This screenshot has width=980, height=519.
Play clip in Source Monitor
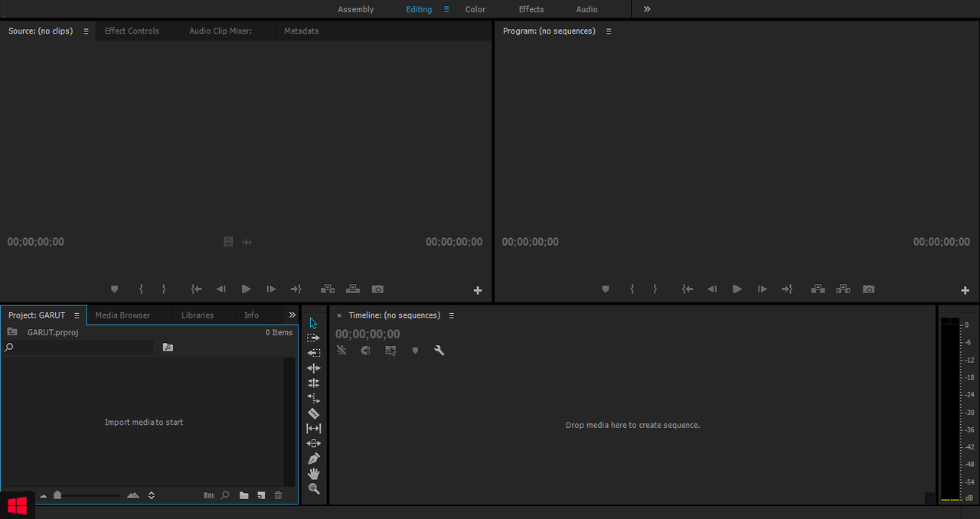tap(246, 289)
